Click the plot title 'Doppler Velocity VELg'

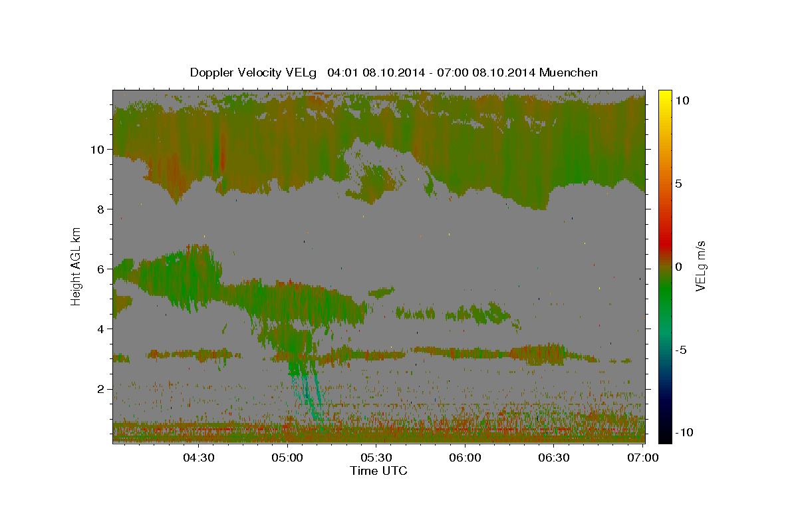(253, 72)
